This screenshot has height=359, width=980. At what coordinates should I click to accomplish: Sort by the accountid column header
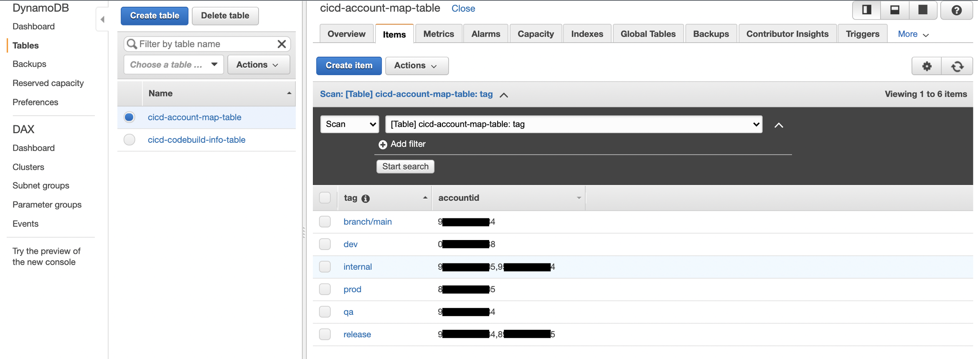point(508,198)
